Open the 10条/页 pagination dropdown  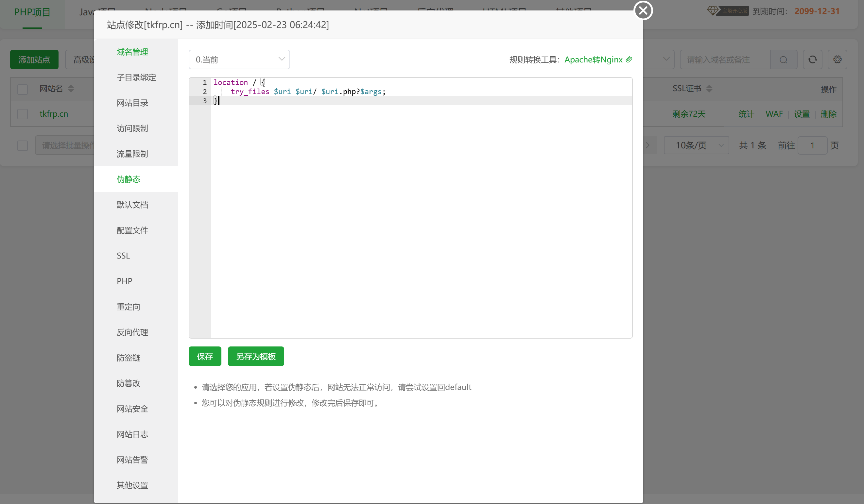click(x=696, y=145)
